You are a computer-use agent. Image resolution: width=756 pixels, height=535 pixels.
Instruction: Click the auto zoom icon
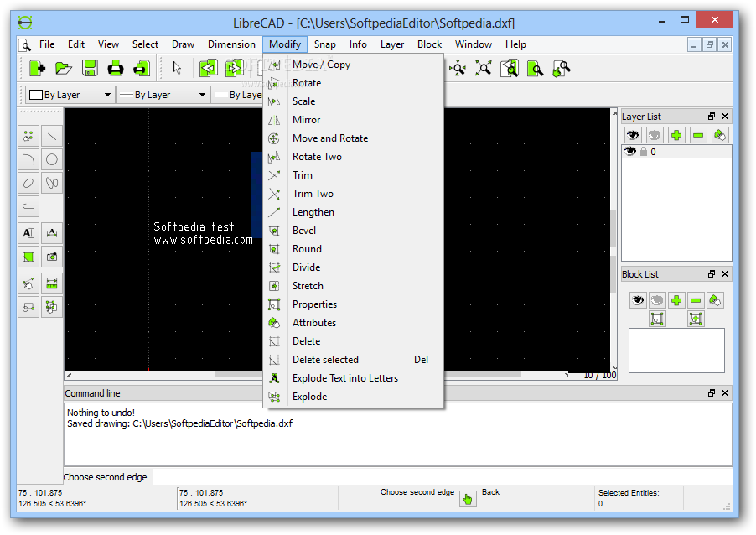click(484, 68)
